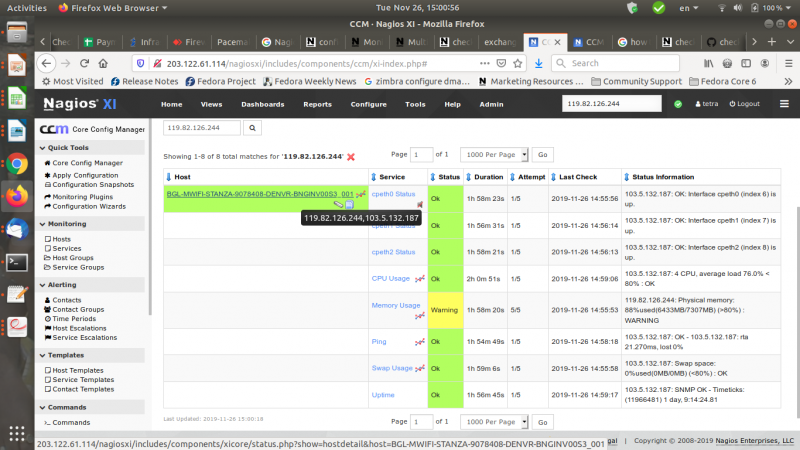Image resolution: width=800 pixels, height=450 pixels.
Task: Open Service Templates in sidebar
Action: point(83,380)
